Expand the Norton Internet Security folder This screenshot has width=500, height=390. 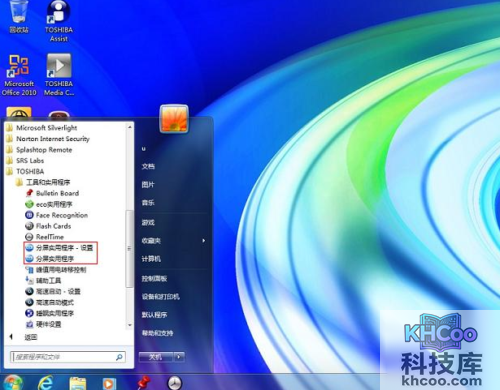48,139
